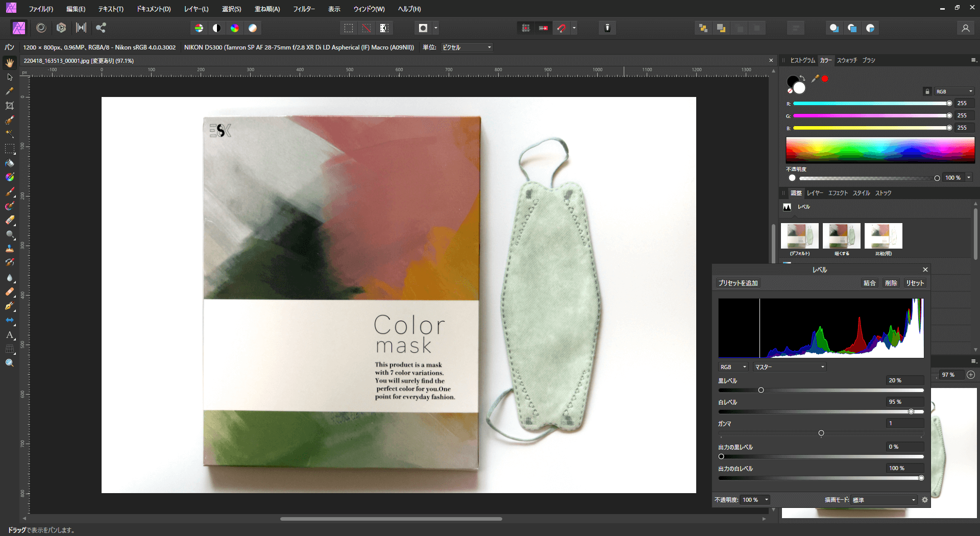This screenshot has height=536, width=980.
Task: Select the Flood Fill bucket tool
Action: click(10, 163)
